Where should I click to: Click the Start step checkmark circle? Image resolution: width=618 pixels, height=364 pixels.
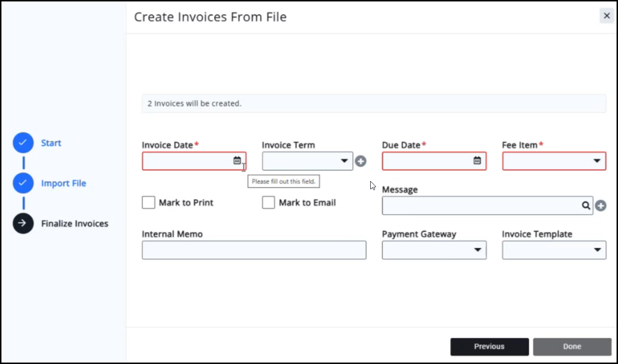coord(23,143)
